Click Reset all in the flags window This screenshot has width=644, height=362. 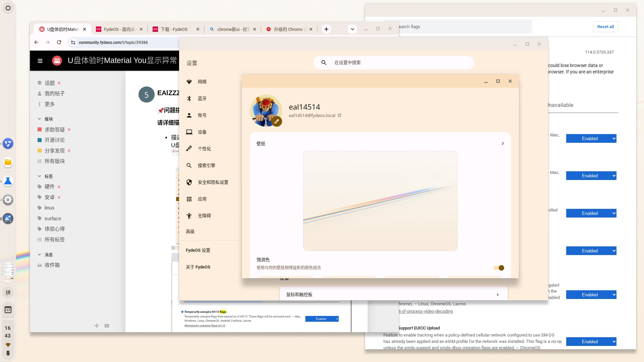[x=605, y=27]
